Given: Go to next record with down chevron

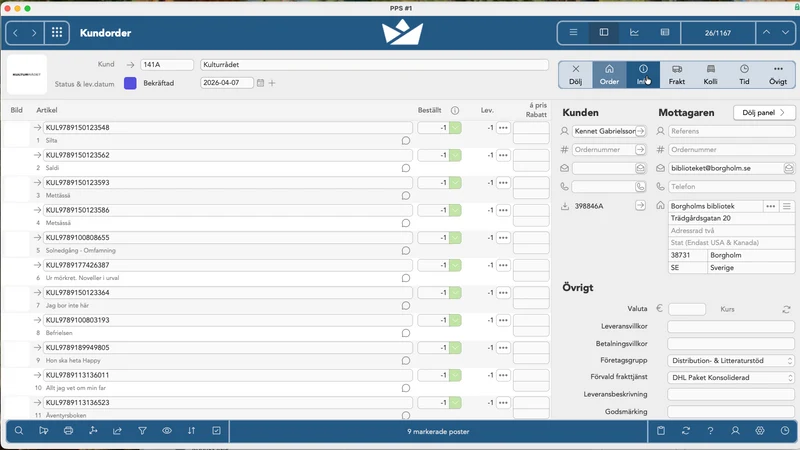Looking at the screenshot, I should (x=785, y=33).
